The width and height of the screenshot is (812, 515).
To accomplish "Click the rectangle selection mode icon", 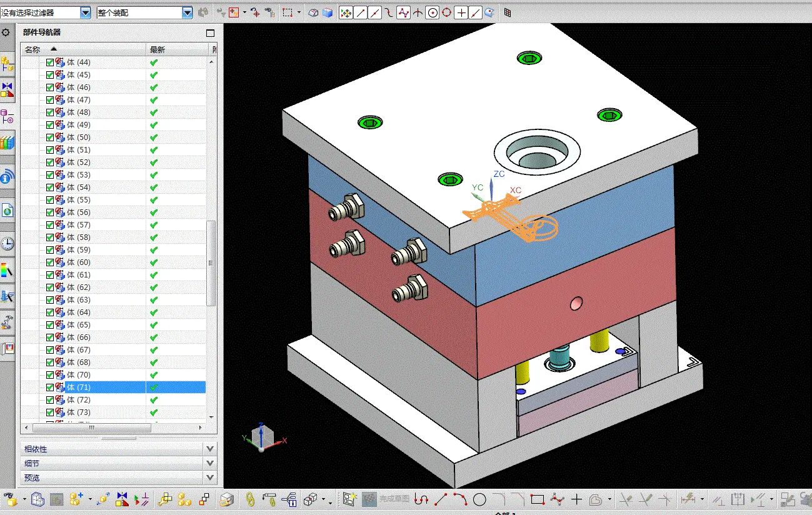I will (x=288, y=12).
